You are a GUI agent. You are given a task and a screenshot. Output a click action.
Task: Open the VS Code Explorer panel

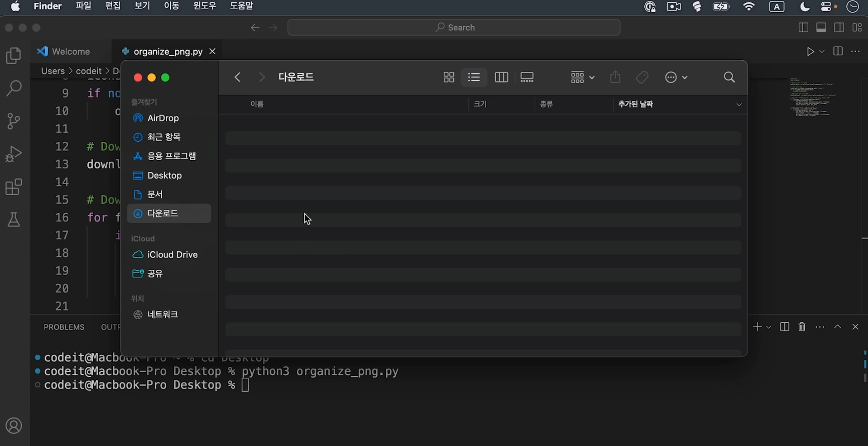pyautogui.click(x=14, y=56)
